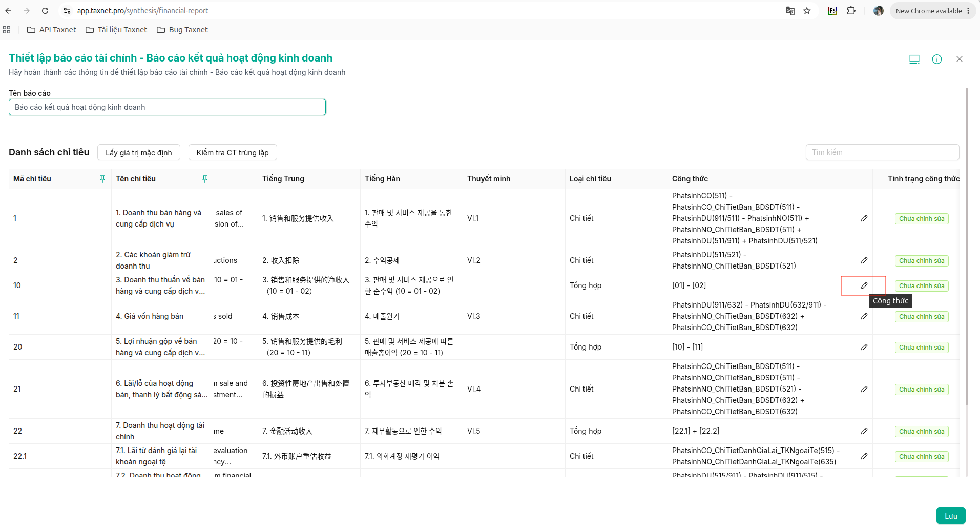Bookmark this page with star icon
The image size is (980, 531).
click(x=807, y=11)
